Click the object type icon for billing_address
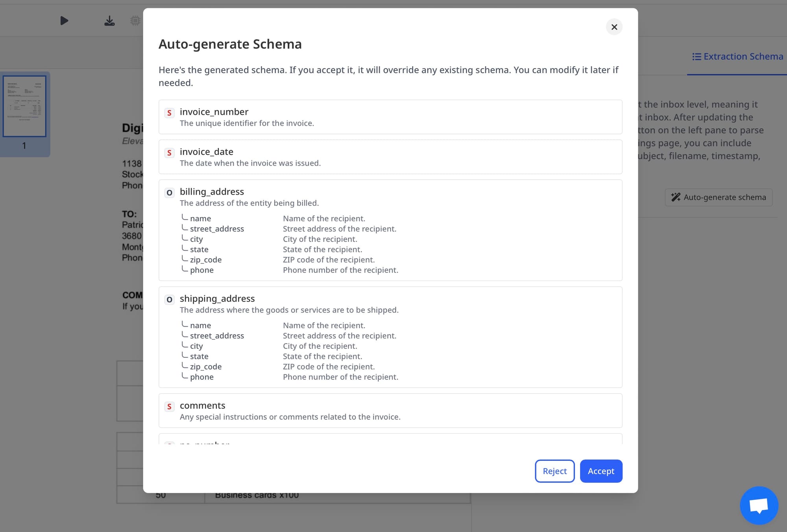This screenshot has height=532, width=787. [169, 193]
